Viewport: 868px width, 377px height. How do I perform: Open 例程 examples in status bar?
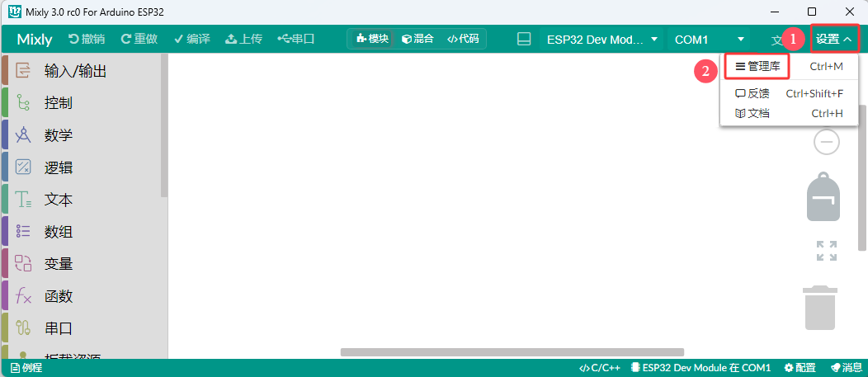[26, 368]
